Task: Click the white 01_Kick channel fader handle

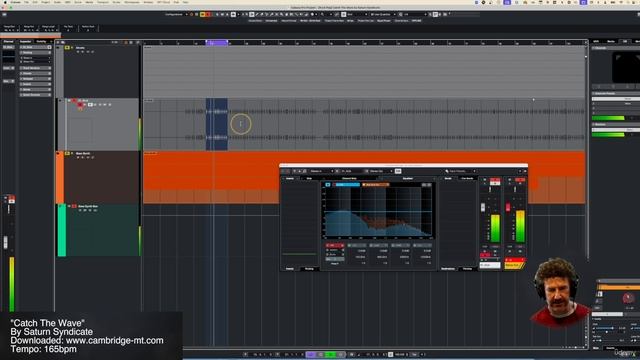Action: (x=483, y=207)
